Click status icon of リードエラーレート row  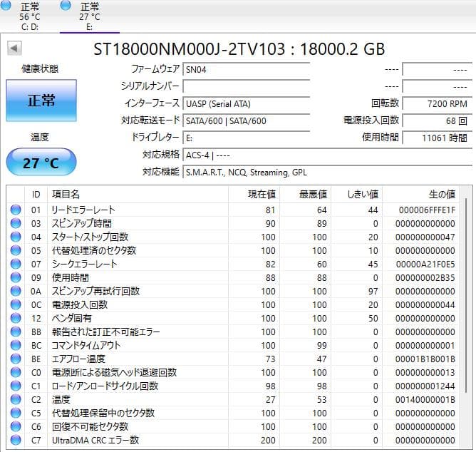point(16,210)
